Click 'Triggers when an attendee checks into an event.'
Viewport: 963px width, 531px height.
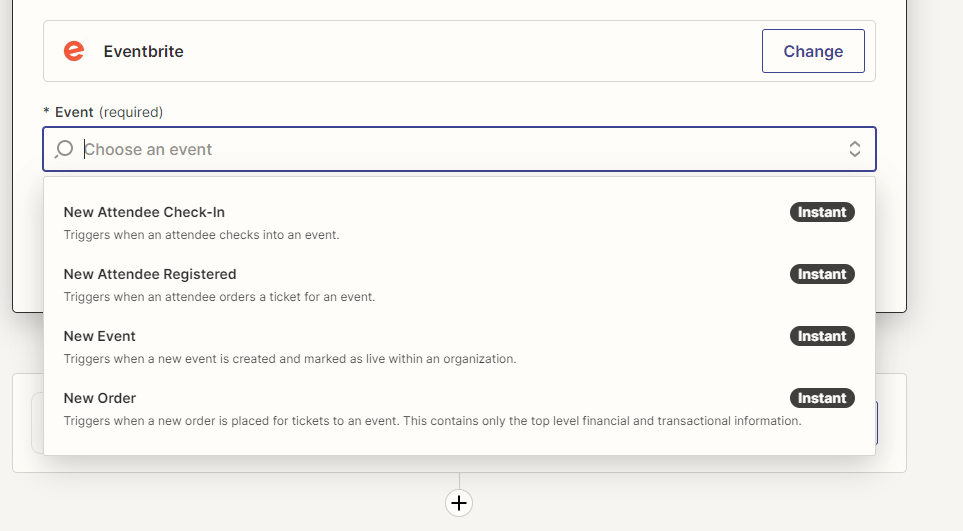click(201, 235)
